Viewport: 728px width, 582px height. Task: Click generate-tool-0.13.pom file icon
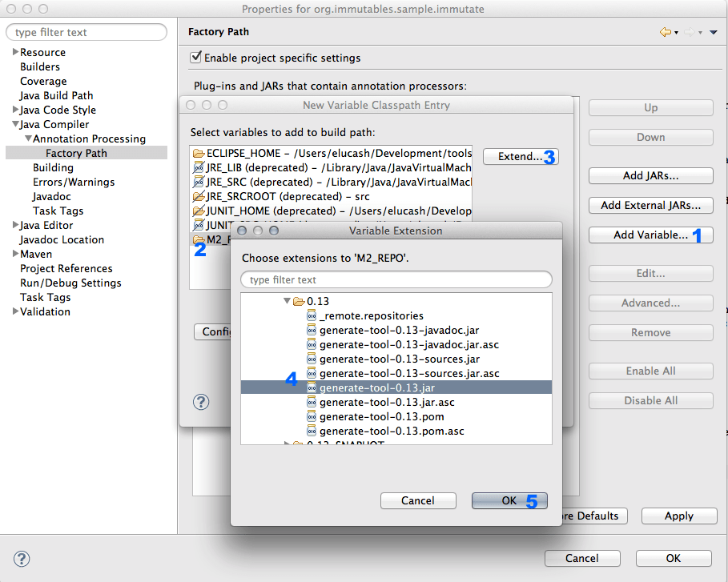click(x=312, y=417)
